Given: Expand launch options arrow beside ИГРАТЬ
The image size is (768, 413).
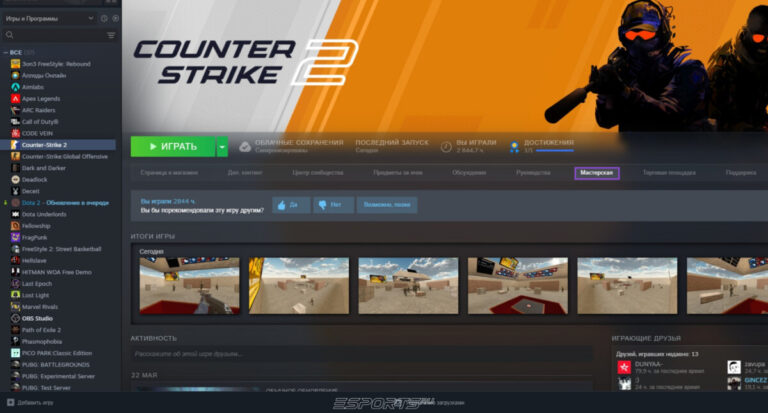Looking at the screenshot, I should (x=222, y=146).
